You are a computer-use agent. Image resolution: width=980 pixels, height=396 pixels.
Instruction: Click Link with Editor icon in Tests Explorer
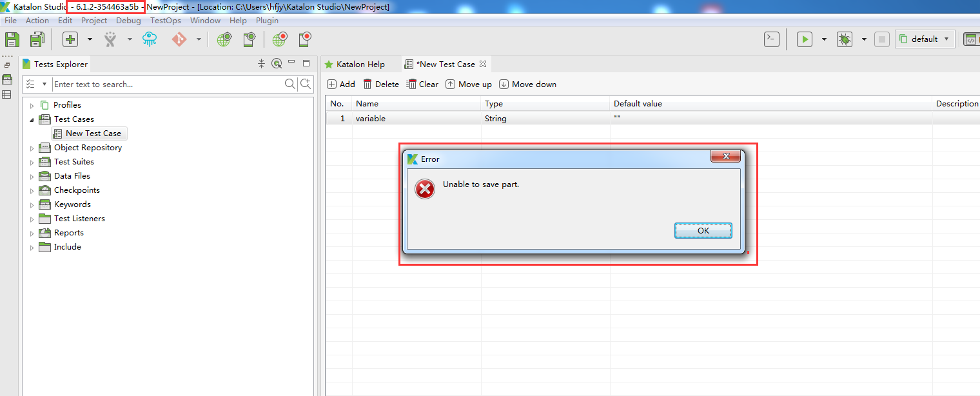277,63
